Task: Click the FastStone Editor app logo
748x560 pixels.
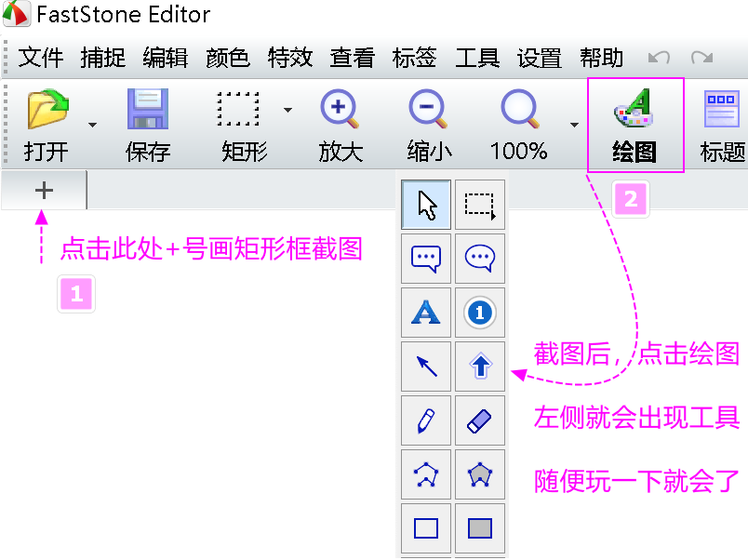Action: click(x=16, y=13)
